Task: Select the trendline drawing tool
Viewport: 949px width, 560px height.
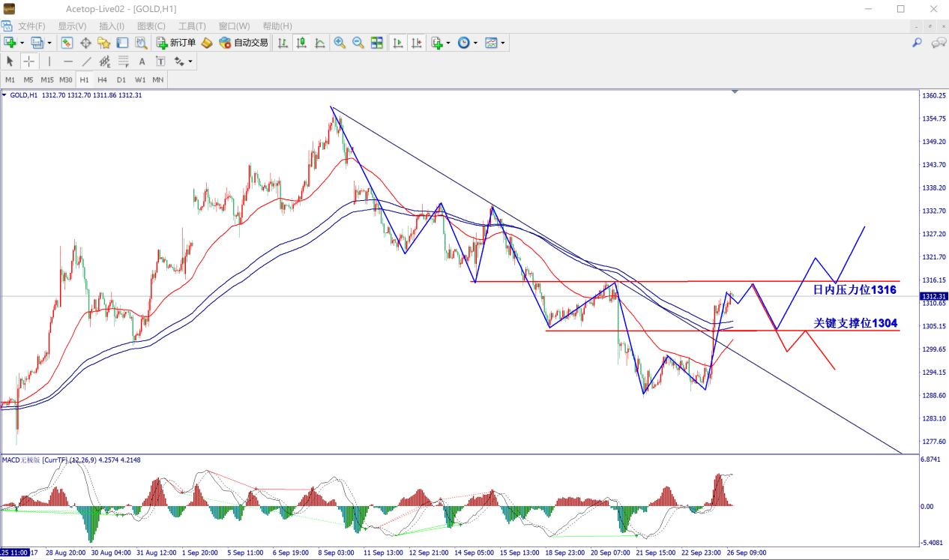Action: pos(86,61)
